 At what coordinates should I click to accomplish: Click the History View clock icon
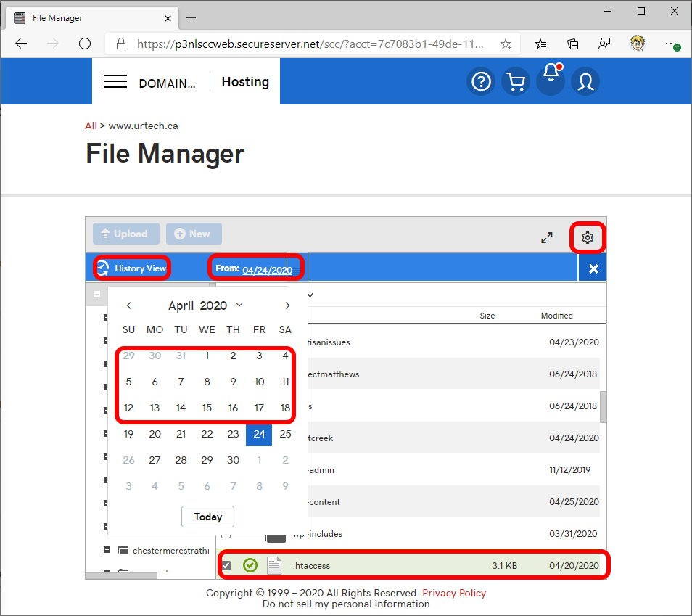(104, 268)
